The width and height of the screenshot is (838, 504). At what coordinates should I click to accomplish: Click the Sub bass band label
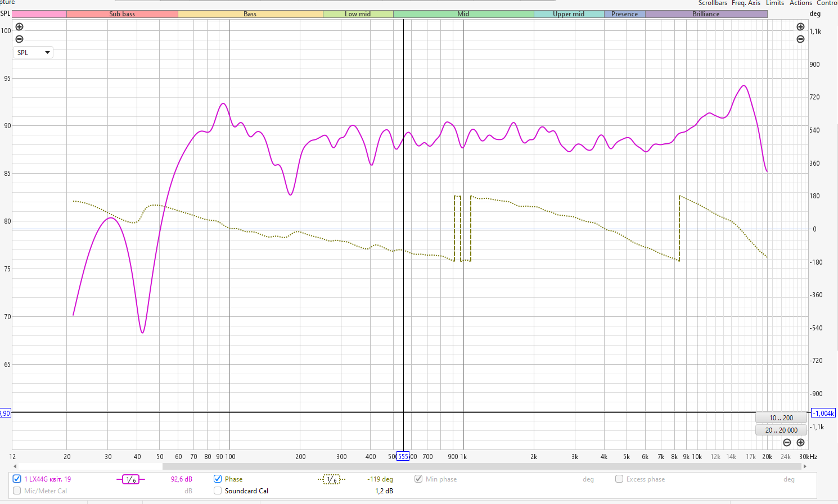[x=122, y=14]
